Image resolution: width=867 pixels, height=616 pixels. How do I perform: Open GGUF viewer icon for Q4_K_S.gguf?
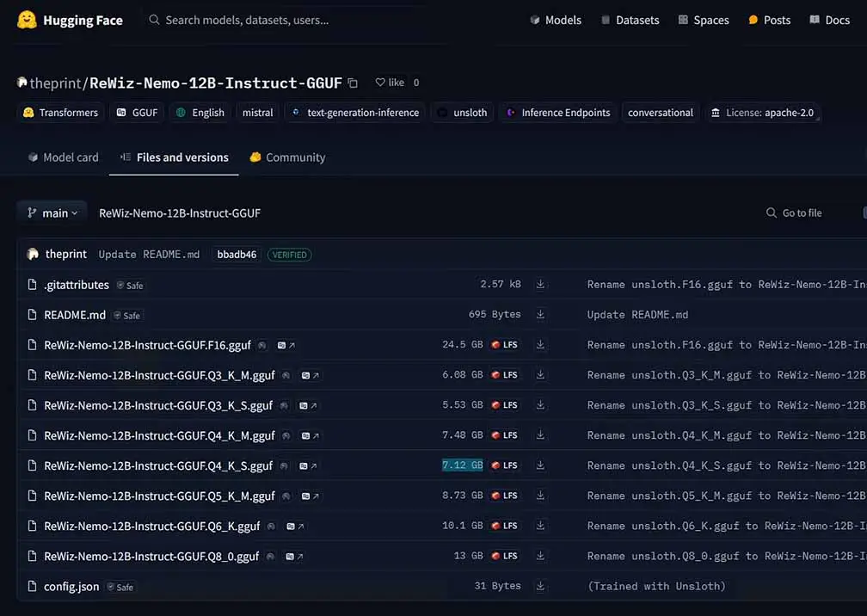307,465
